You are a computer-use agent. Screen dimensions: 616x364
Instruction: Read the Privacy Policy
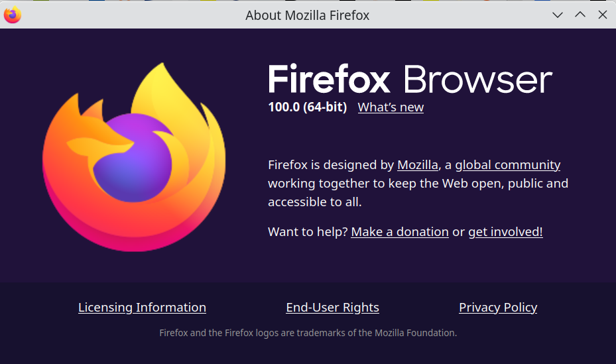pos(498,308)
